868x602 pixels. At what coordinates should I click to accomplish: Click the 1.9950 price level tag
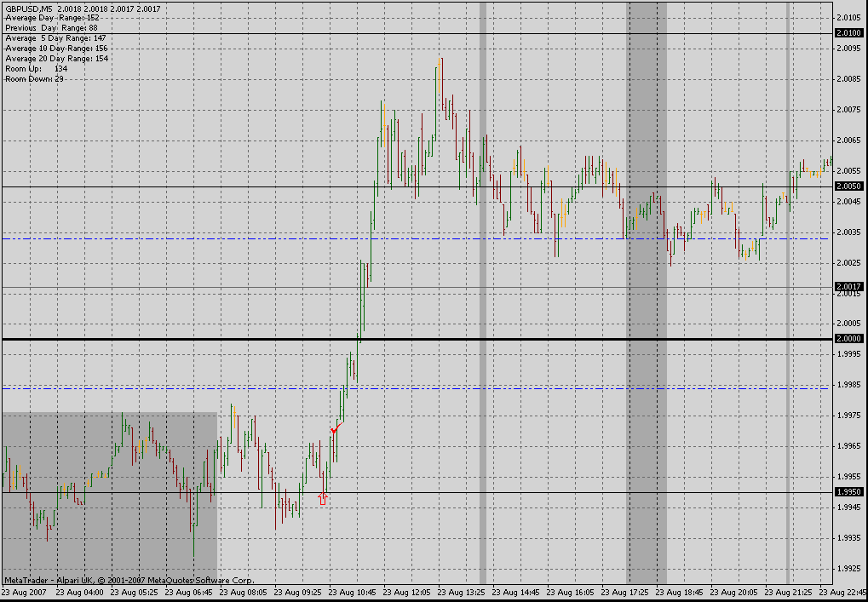click(x=848, y=492)
